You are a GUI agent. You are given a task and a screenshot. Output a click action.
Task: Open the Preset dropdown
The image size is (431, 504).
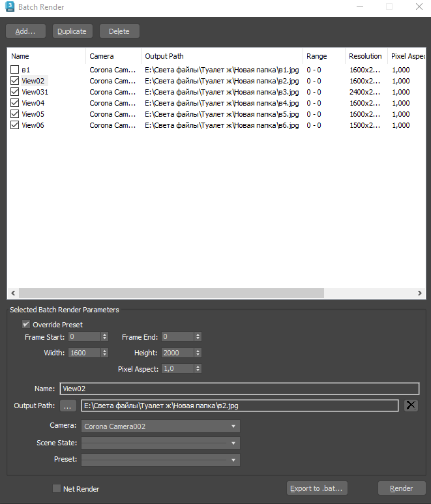pyautogui.click(x=160, y=460)
